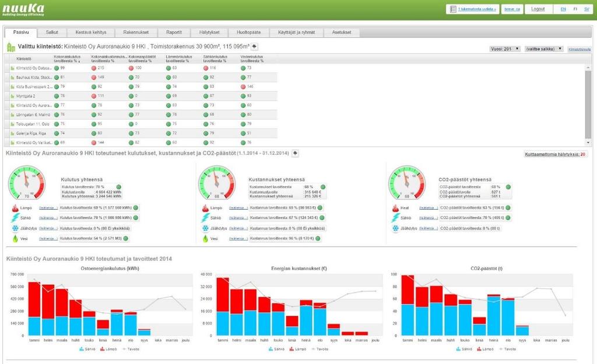Click the building icon in the Bauhaus Kista row
The image size is (597, 364).
(13, 77)
